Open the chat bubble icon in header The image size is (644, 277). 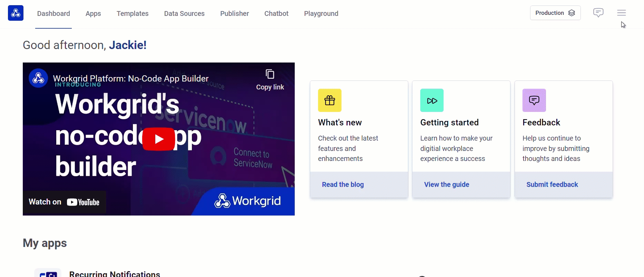tap(598, 13)
